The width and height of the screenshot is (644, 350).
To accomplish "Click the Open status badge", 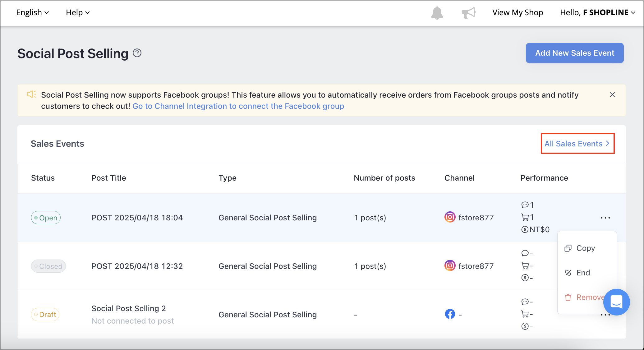I will tap(46, 218).
